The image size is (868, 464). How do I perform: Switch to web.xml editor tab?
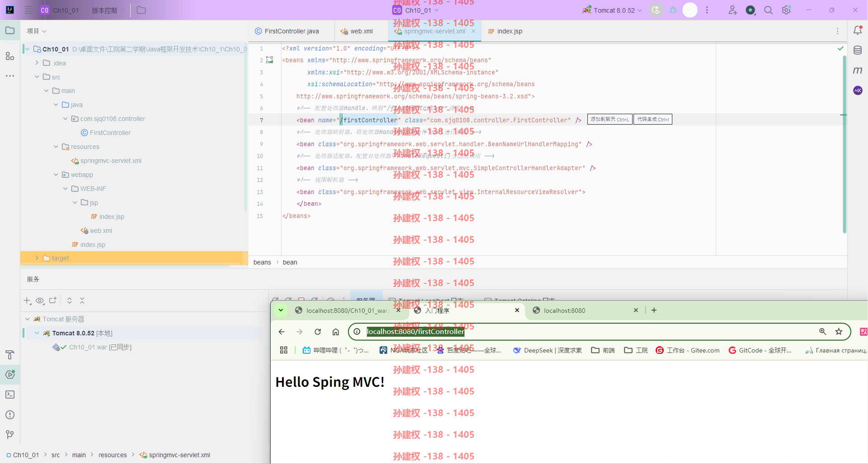[x=357, y=31]
